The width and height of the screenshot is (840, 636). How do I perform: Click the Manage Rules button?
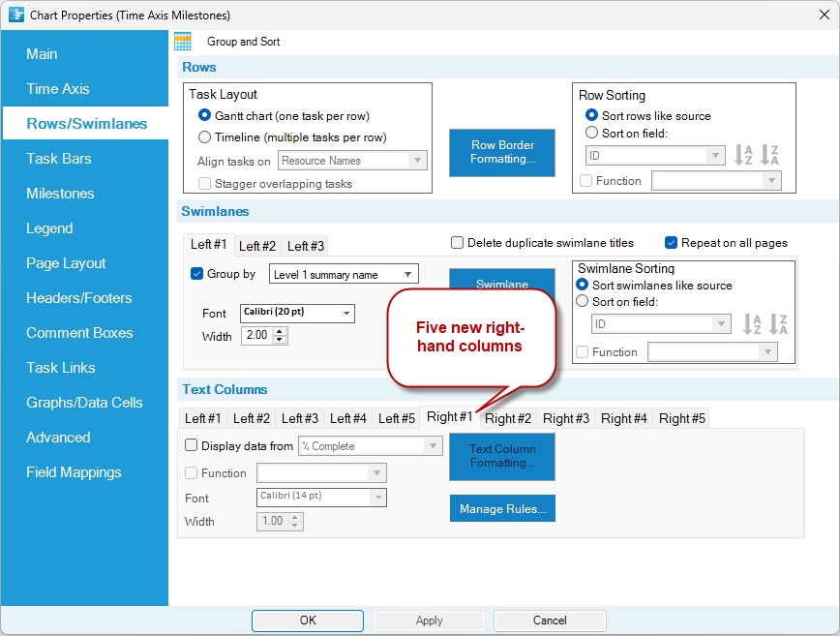[x=502, y=508]
